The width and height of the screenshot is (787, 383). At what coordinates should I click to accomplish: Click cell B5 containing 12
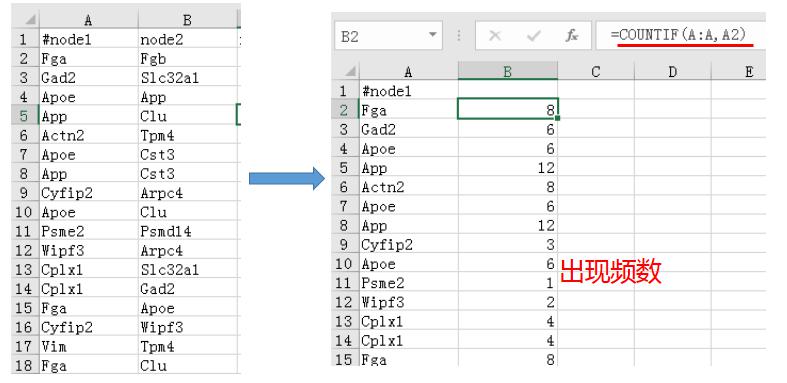[x=508, y=168]
